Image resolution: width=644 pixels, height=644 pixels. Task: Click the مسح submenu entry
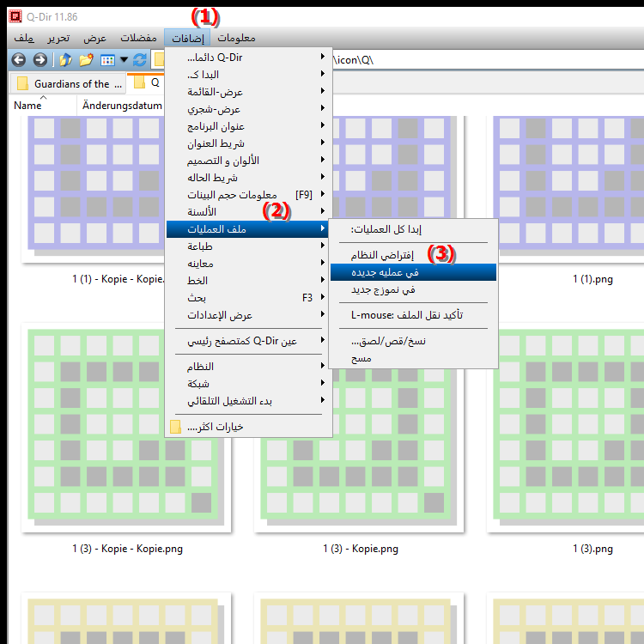[x=413, y=358]
